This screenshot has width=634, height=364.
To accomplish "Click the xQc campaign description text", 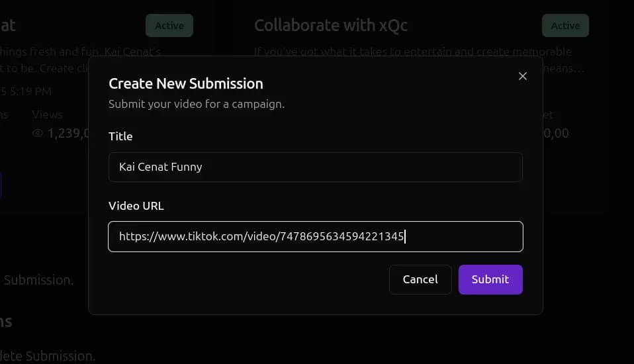I will point(412,52).
